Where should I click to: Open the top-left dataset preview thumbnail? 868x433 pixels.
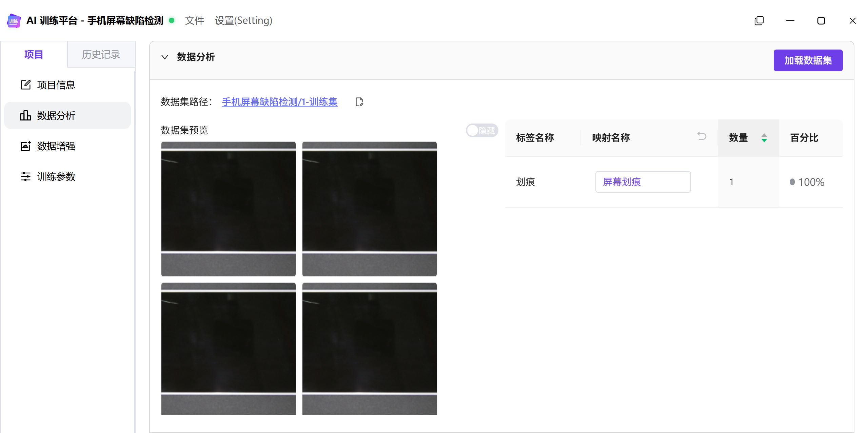(229, 209)
